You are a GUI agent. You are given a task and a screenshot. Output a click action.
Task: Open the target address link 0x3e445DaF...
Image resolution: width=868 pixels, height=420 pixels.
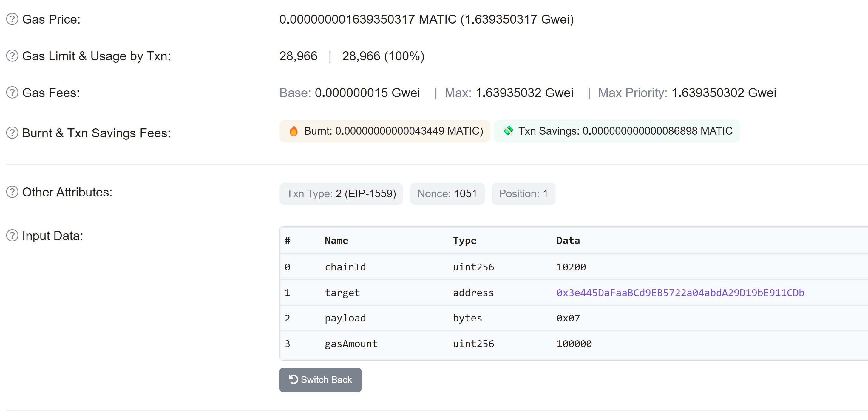pyautogui.click(x=680, y=293)
